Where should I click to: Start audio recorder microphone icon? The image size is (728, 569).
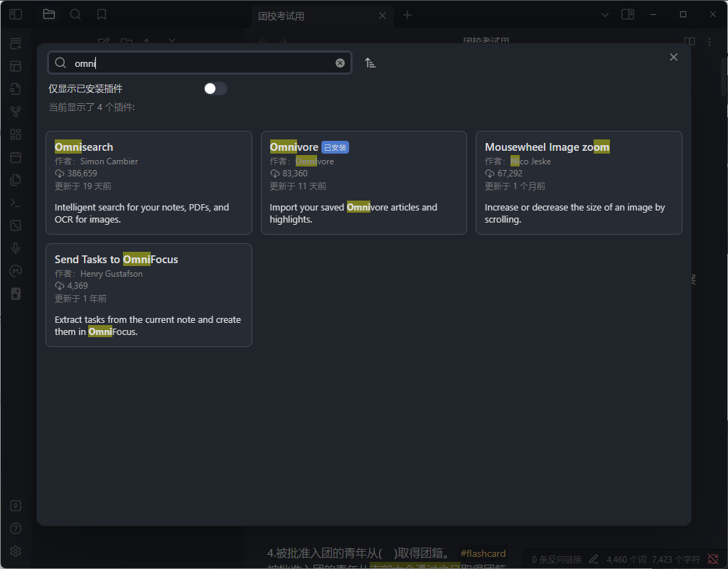[x=16, y=248]
